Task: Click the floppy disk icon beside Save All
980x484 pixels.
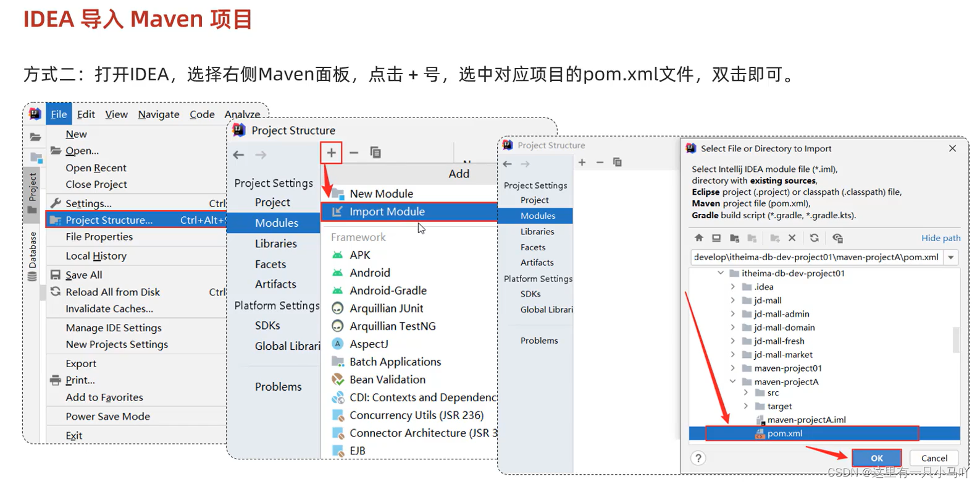Action: click(x=56, y=274)
